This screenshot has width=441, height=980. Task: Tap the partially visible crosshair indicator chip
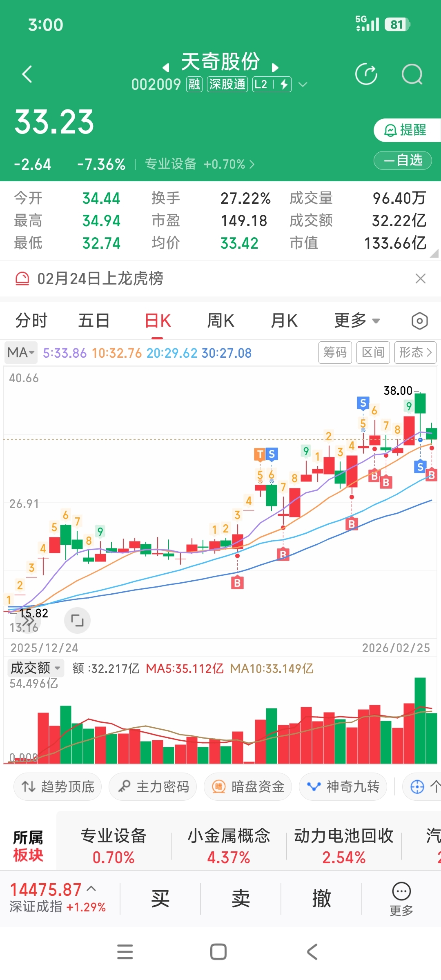pos(422,786)
